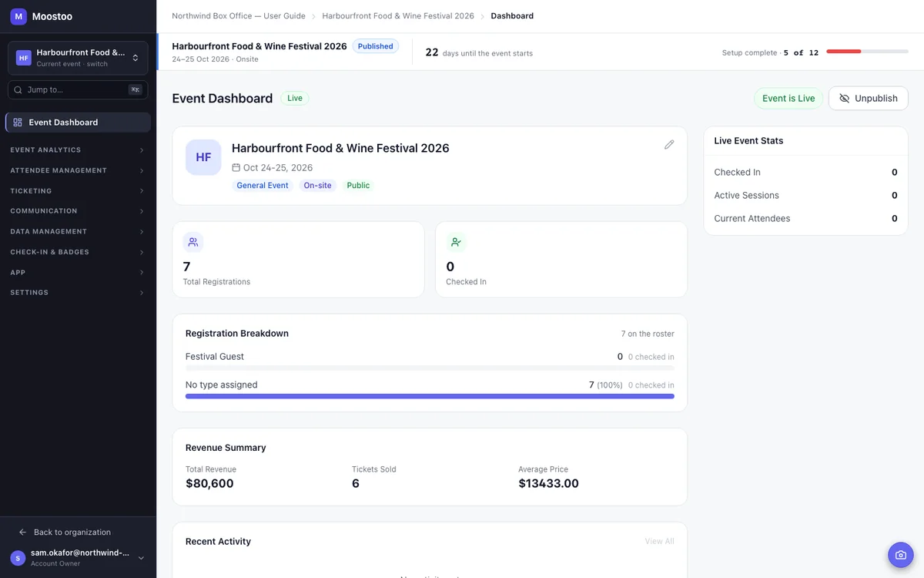Click the No type assigned progress bar

coord(430,396)
